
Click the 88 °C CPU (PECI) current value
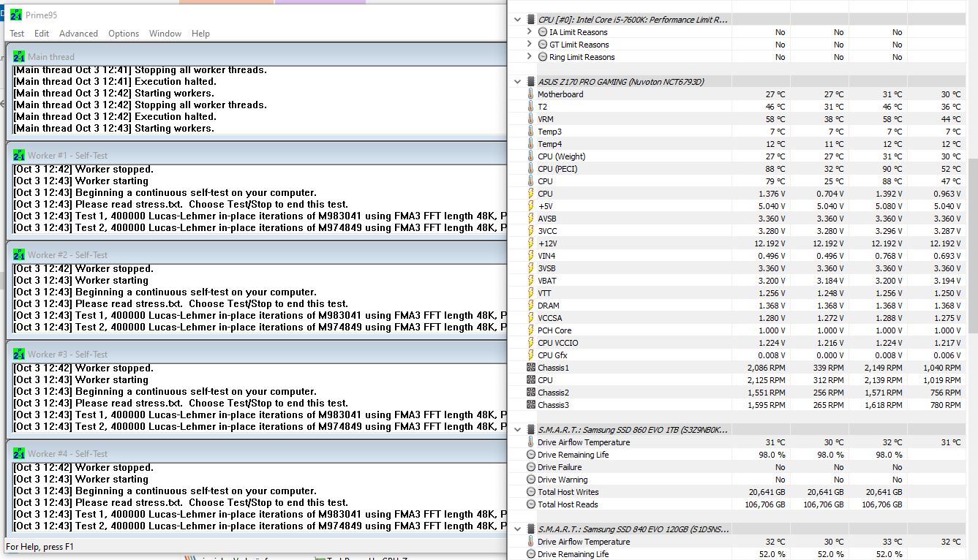(775, 169)
